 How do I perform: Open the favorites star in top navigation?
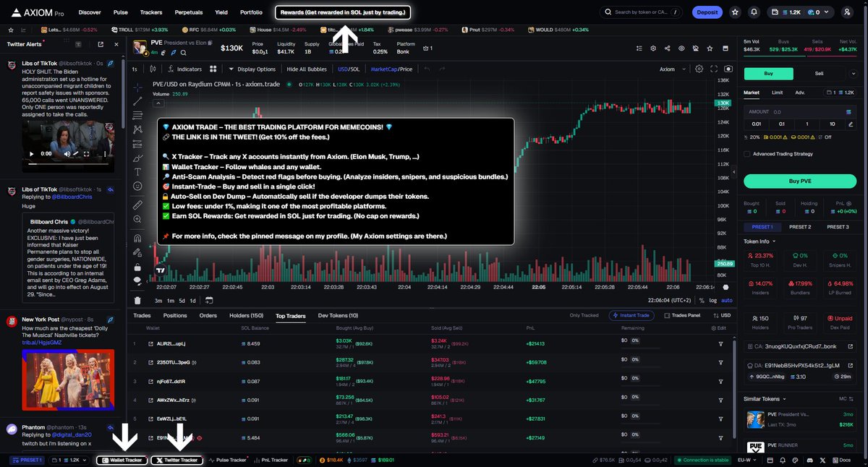click(735, 12)
